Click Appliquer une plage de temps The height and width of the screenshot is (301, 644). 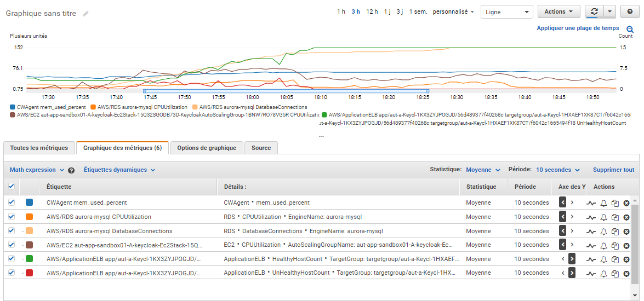578,28
